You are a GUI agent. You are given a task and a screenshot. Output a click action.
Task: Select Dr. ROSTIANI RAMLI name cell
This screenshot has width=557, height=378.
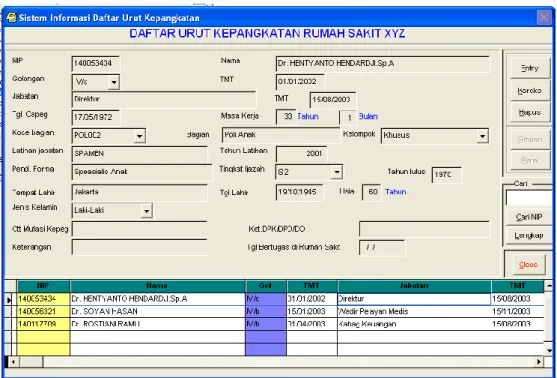[x=157, y=324]
